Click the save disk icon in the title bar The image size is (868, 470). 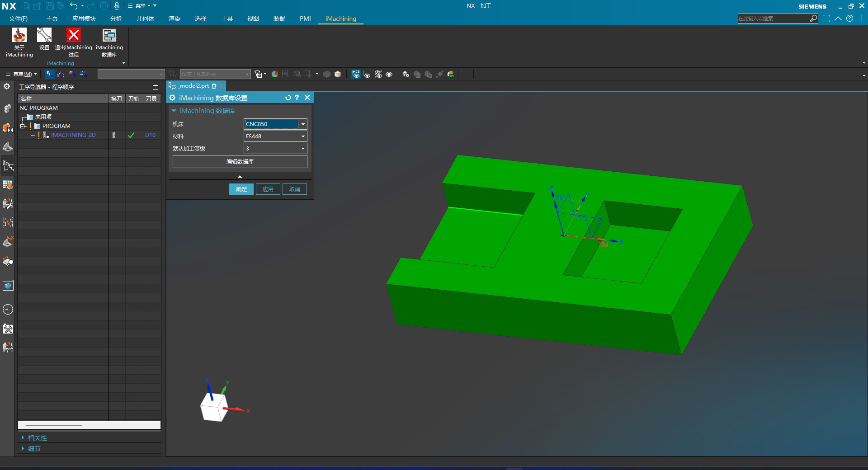tap(50, 6)
